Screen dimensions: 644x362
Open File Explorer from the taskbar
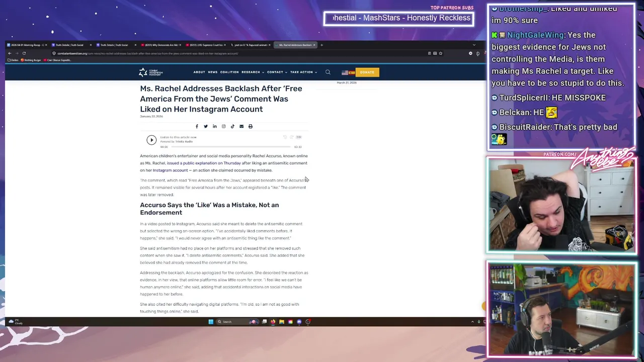(x=282, y=322)
